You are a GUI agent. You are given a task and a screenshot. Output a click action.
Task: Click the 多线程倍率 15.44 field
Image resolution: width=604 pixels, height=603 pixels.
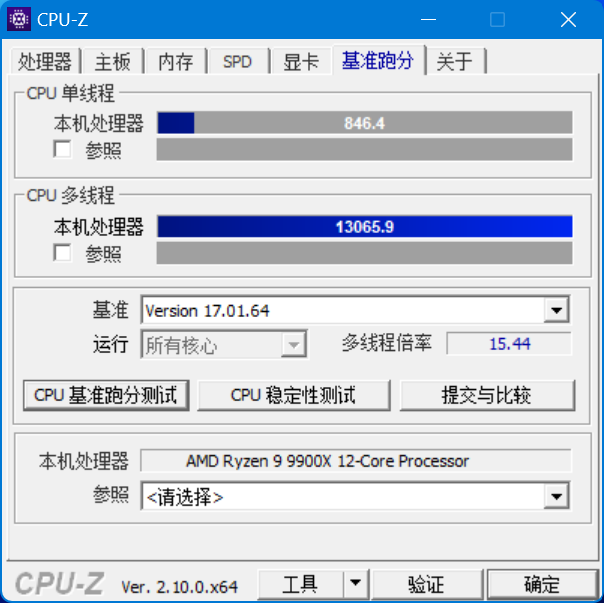pos(509,343)
